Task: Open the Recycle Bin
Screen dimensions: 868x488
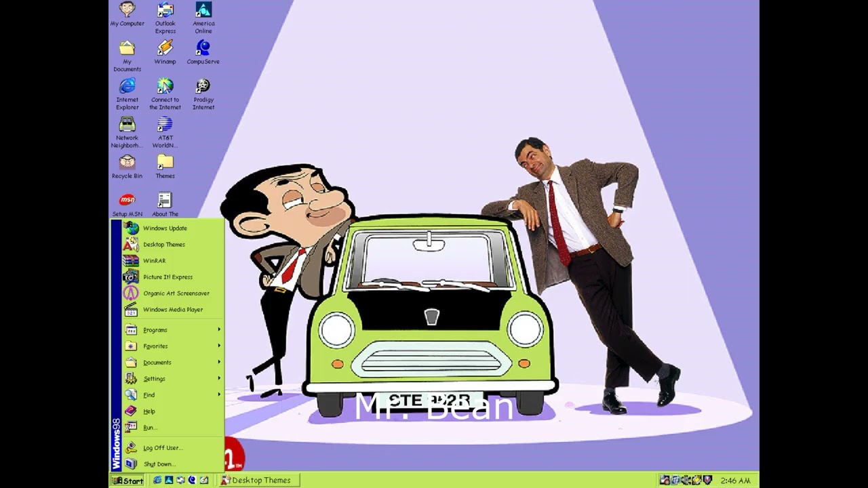Action: [x=127, y=167]
